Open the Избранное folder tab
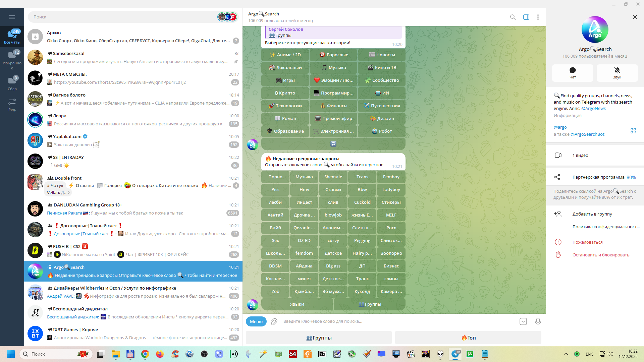The image size is (644, 362). (12, 58)
